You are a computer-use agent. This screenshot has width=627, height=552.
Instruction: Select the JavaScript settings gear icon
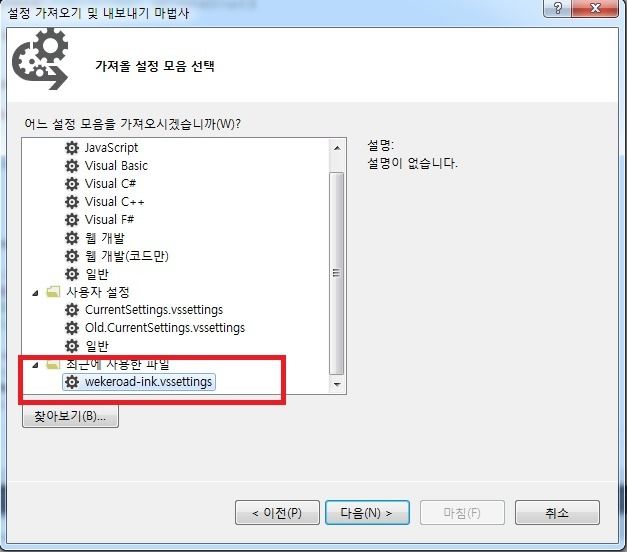(72, 148)
